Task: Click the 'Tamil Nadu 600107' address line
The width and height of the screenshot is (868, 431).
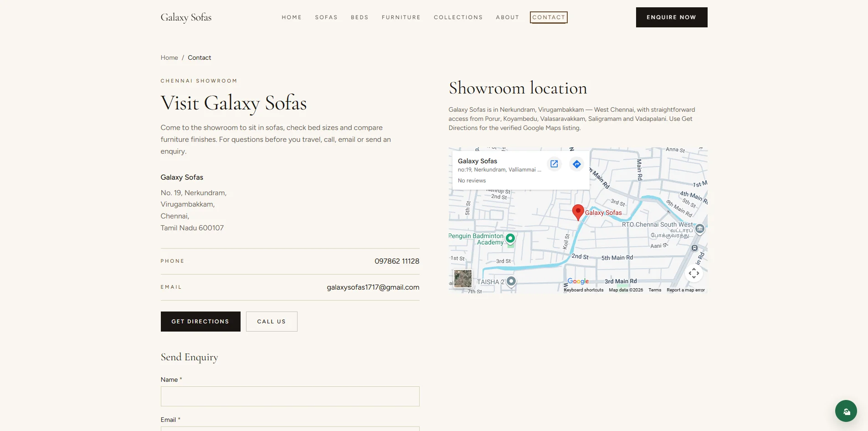Action: point(192,228)
